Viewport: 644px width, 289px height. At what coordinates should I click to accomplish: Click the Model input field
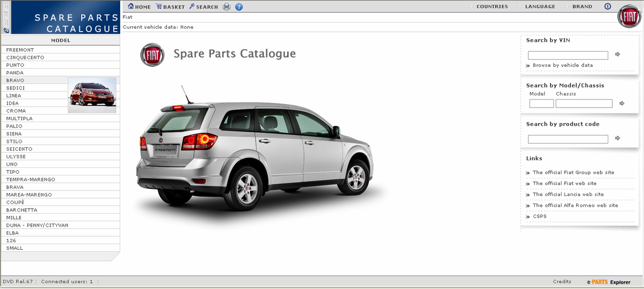coord(541,104)
